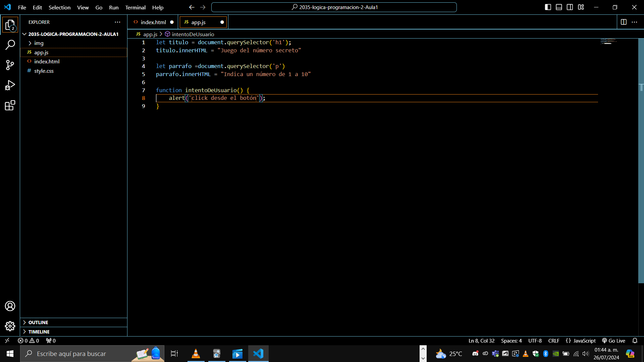Open style.css in the explorer

click(x=73, y=71)
